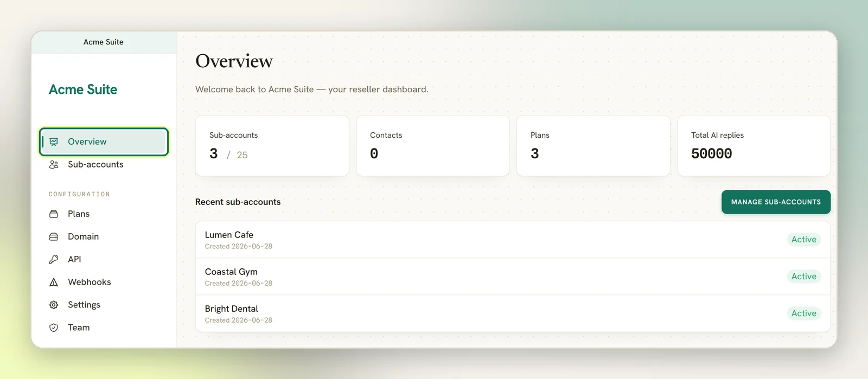This screenshot has height=379, width=868.
Task: Open the Bright Dental sub-account row
Action: (x=513, y=313)
